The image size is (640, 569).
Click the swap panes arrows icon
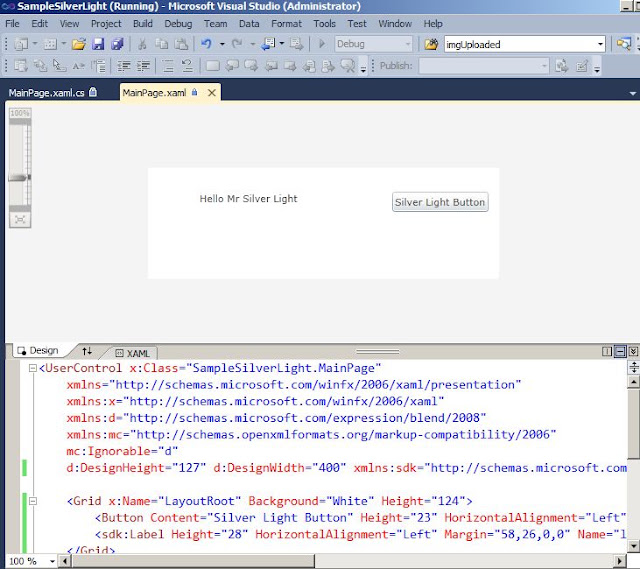pyautogui.click(x=87, y=351)
